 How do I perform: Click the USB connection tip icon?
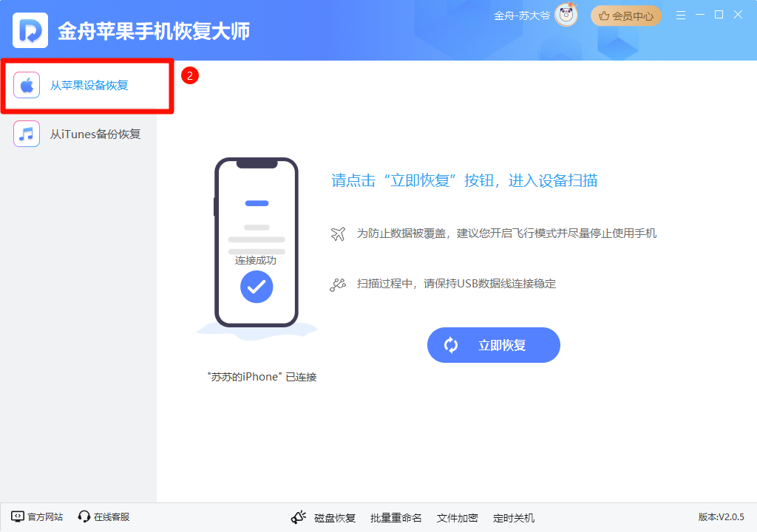338,284
